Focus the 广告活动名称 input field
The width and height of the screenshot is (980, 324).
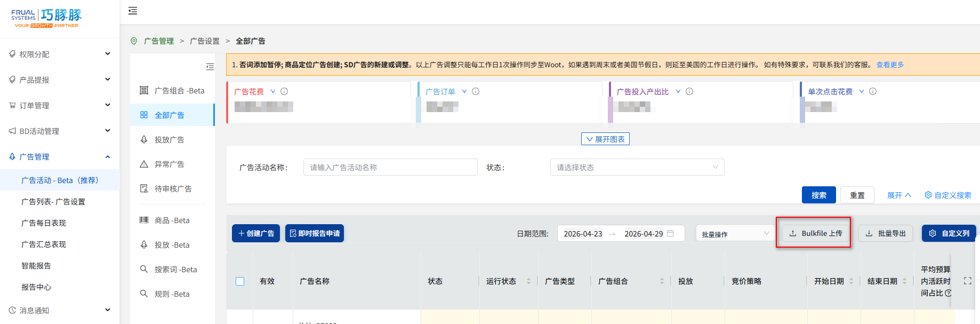[x=390, y=167]
